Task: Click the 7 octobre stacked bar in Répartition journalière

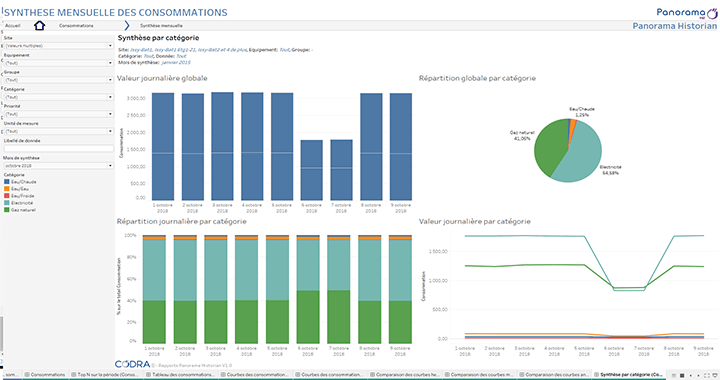Action: click(339, 289)
